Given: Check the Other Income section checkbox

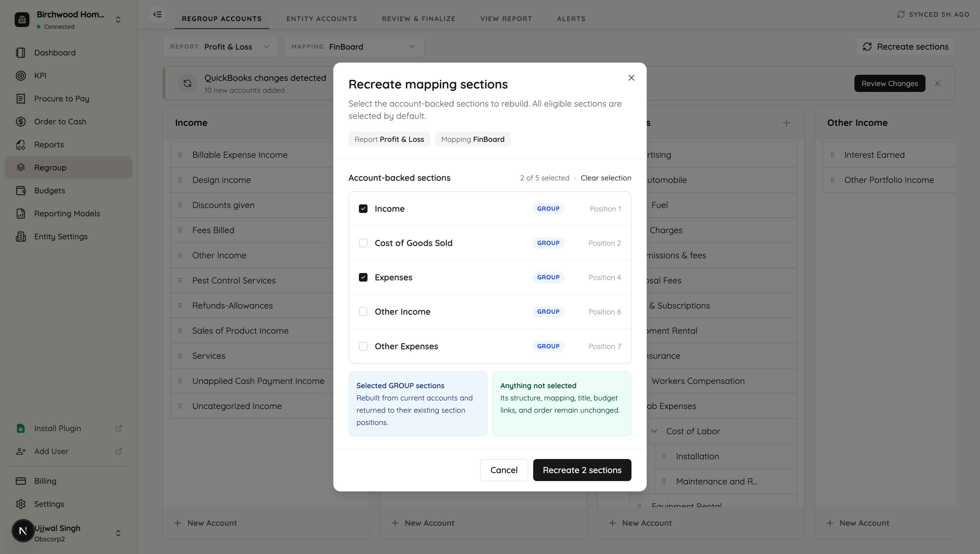Looking at the screenshot, I should [x=363, y=311].
